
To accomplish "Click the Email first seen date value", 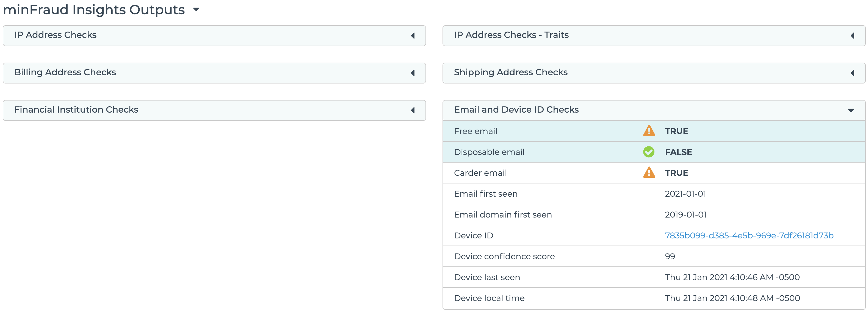I will tap(685, 194).
